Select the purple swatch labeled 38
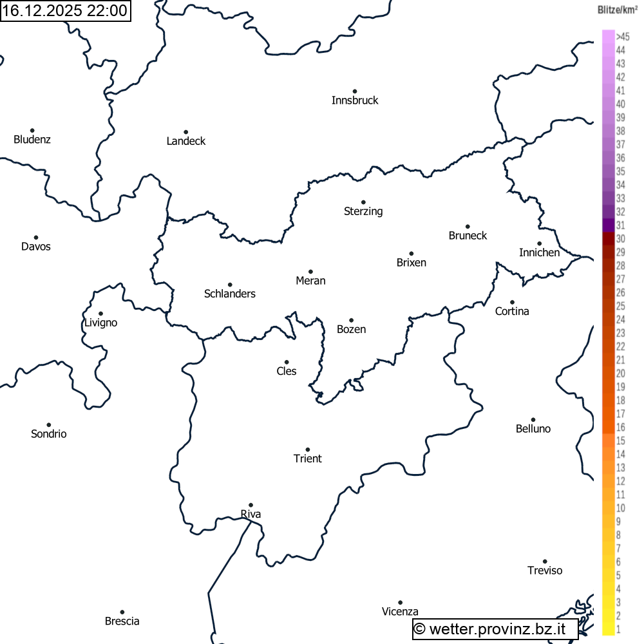This screenshot has width=644, height=644. (608, 131)
